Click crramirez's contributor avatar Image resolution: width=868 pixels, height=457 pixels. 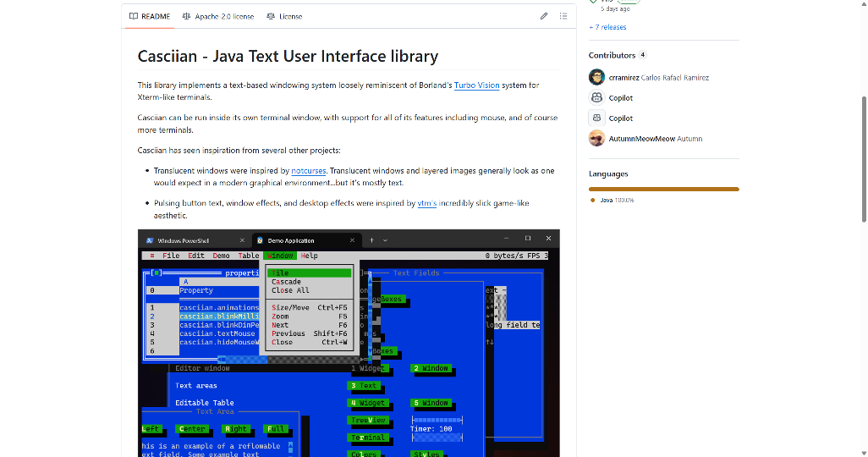(597, 77)
